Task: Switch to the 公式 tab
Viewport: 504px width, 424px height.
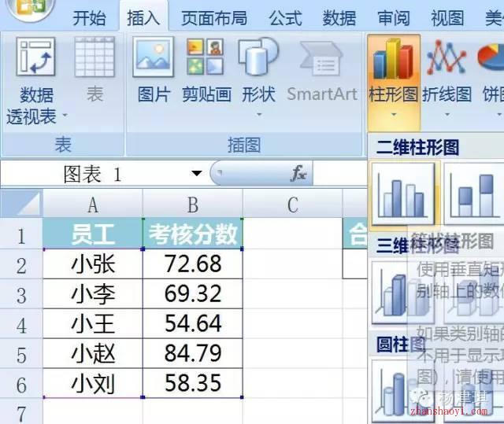Action: click(285, 18)
